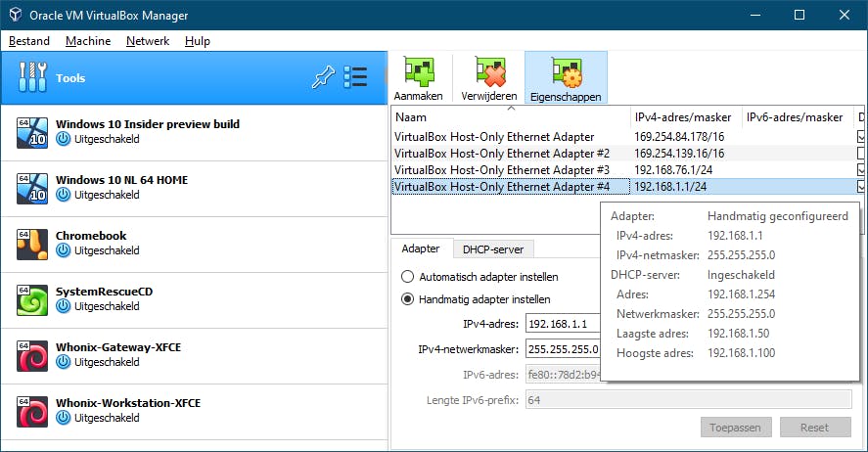This screenshot has width=868, height=452.
Task: Click the Whonix-Gateway-XFCE VM icon
Action: point(32,356)
